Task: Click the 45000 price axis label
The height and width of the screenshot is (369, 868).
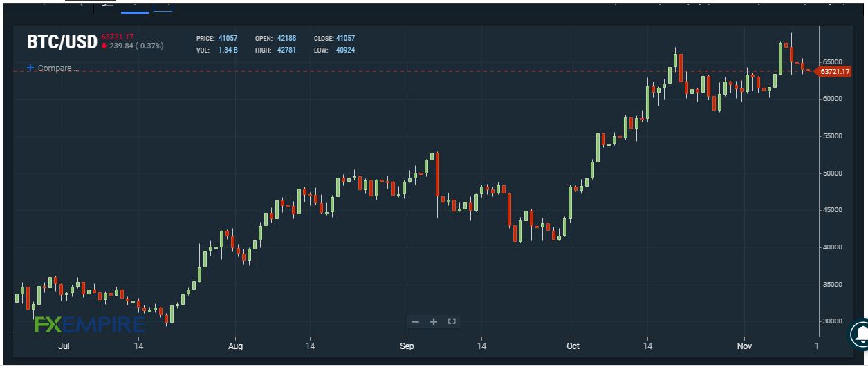Action: pos(833,210)
